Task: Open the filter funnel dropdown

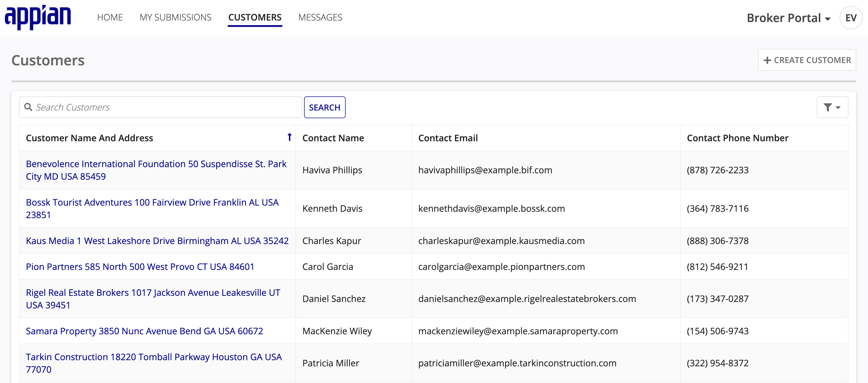Action: point(832,107)
